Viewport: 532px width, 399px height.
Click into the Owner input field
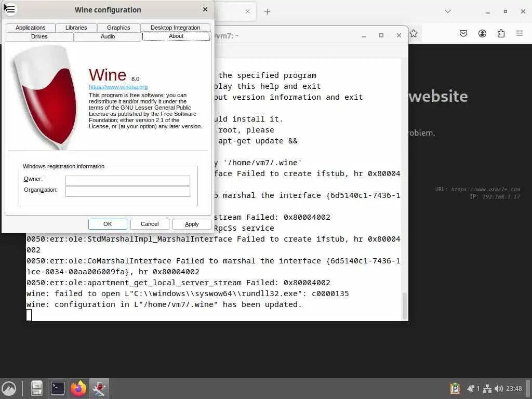coord(128,180)
